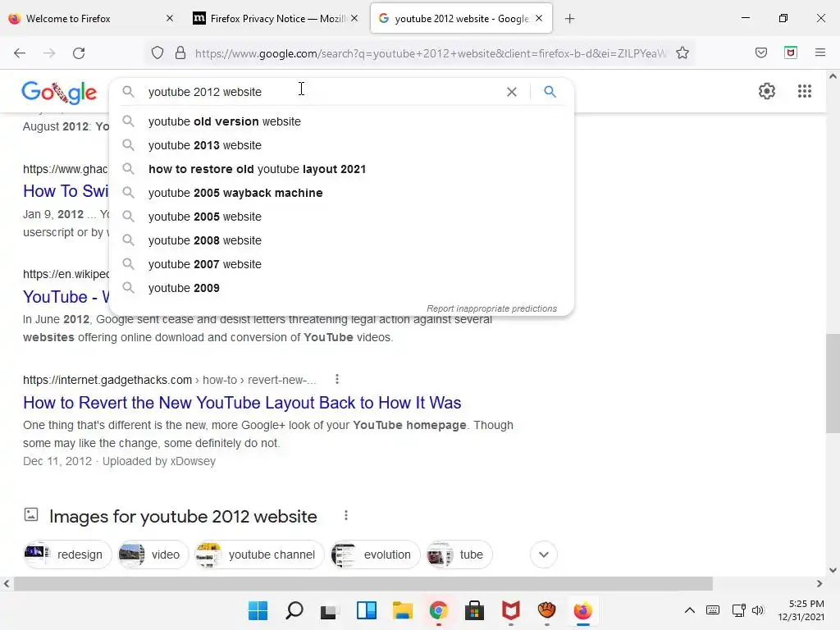Open volume control in the system tray
The image size is (840, 630).
click(757, 610)
